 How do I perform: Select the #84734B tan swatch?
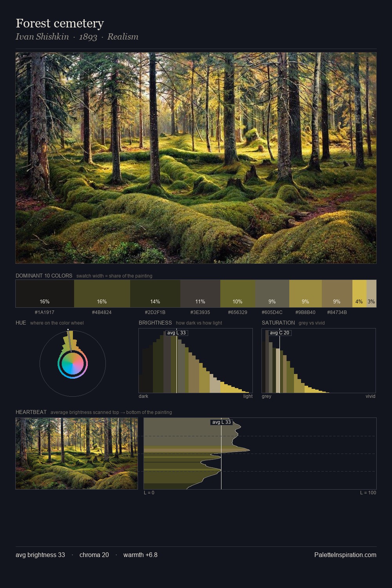coord(337,294)
